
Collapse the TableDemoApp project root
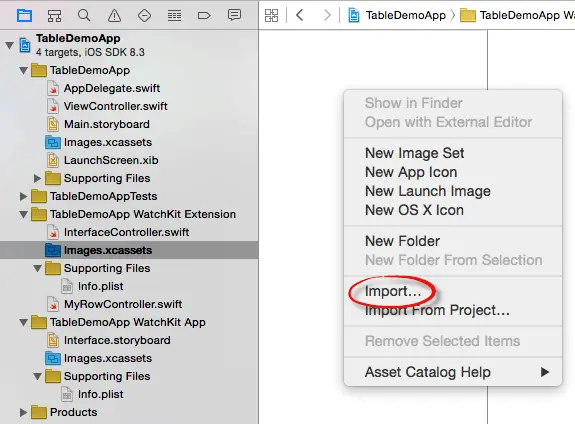tap(10, 45)
